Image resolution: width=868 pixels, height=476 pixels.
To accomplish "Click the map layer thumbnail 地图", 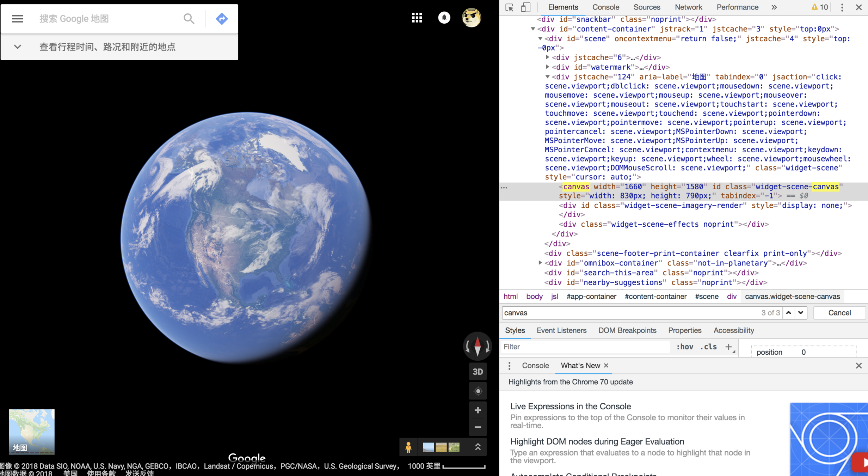I will pyautogui.click(x=32, y=431).
